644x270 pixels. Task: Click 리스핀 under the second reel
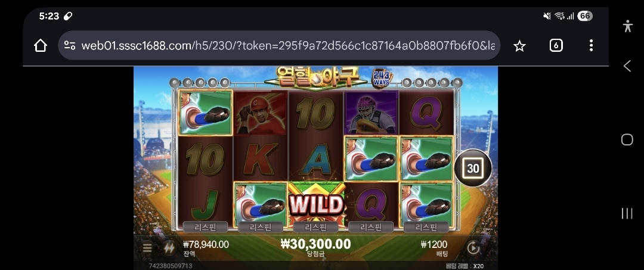click(261, 227)
